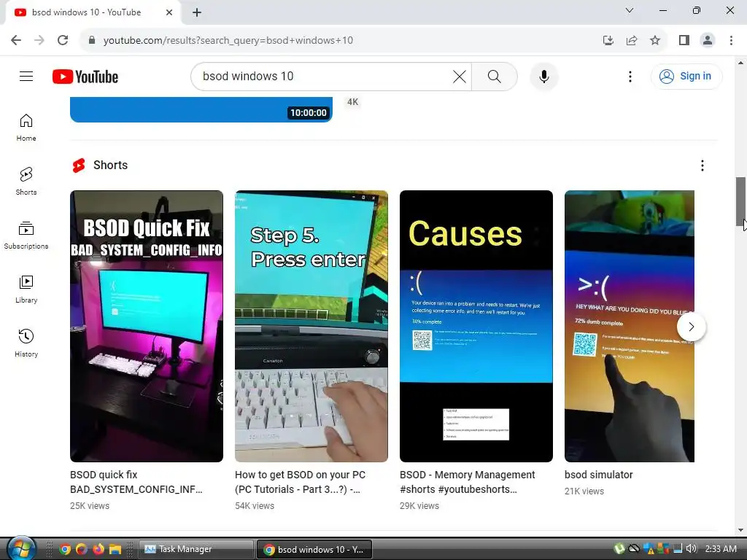Open the bsod simulator short thumbnail
The height and width of the screenshot is (560, 747).
coord(629,326)
